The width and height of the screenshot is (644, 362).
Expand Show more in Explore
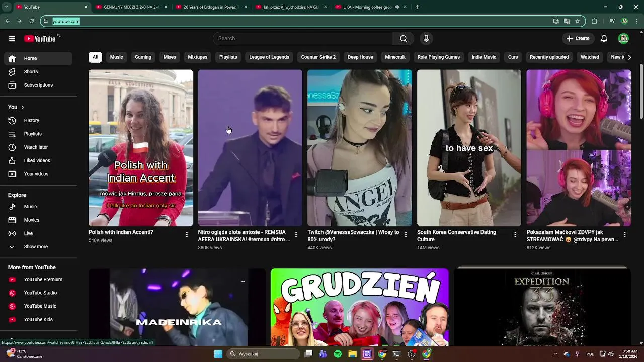38,247
